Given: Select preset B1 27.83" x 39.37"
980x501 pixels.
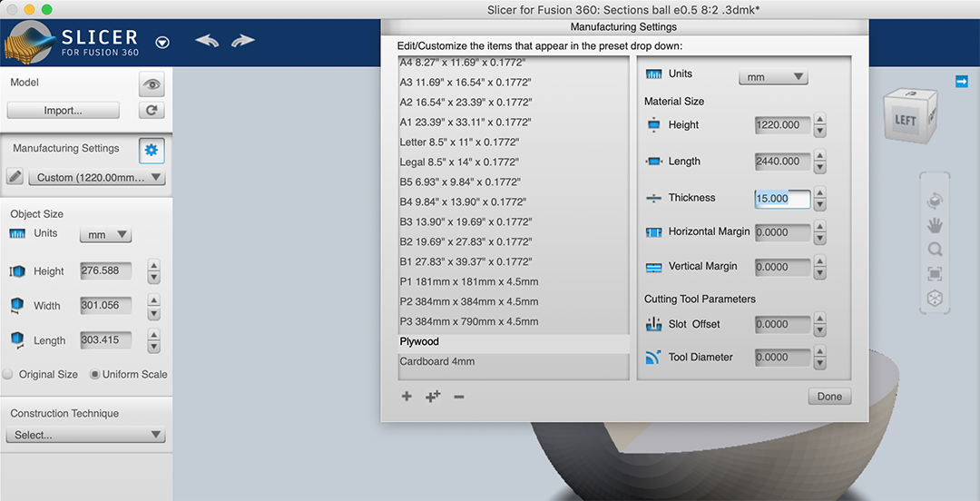Looking at the screenshot, I should tap(514, 261).
